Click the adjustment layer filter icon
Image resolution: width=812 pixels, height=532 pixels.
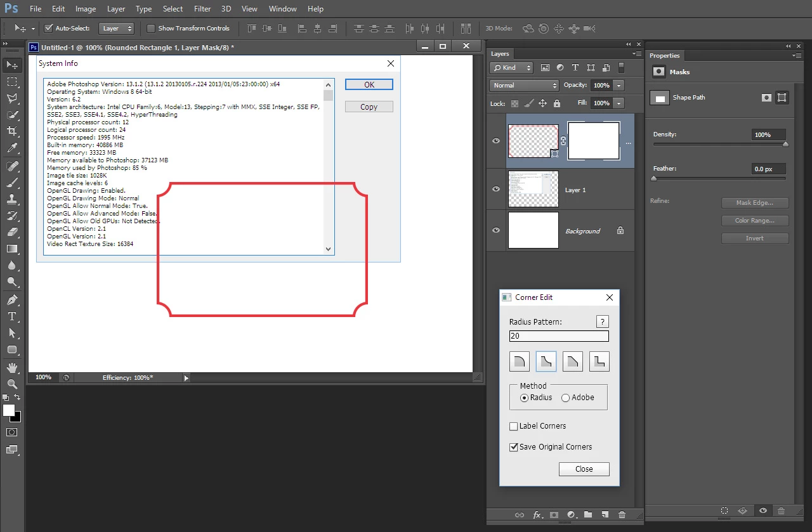pos(560,68)
